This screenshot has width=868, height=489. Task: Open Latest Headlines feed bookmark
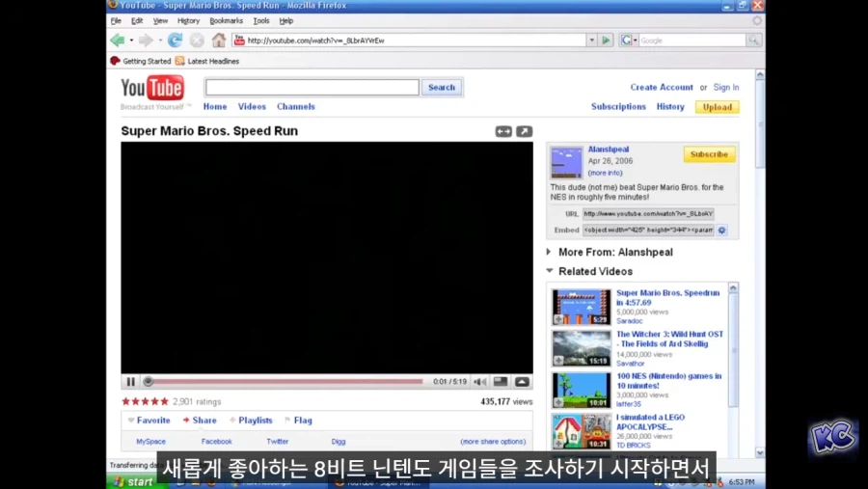207,61
